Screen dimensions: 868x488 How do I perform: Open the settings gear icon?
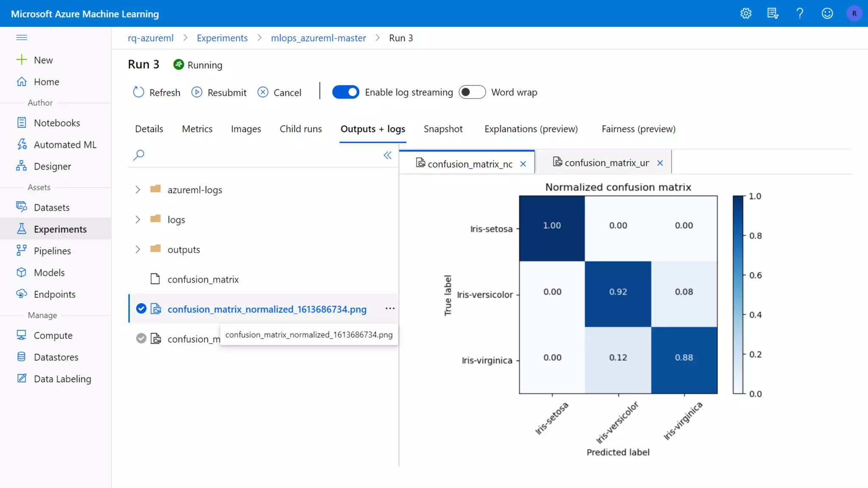(x=746, y=14)
